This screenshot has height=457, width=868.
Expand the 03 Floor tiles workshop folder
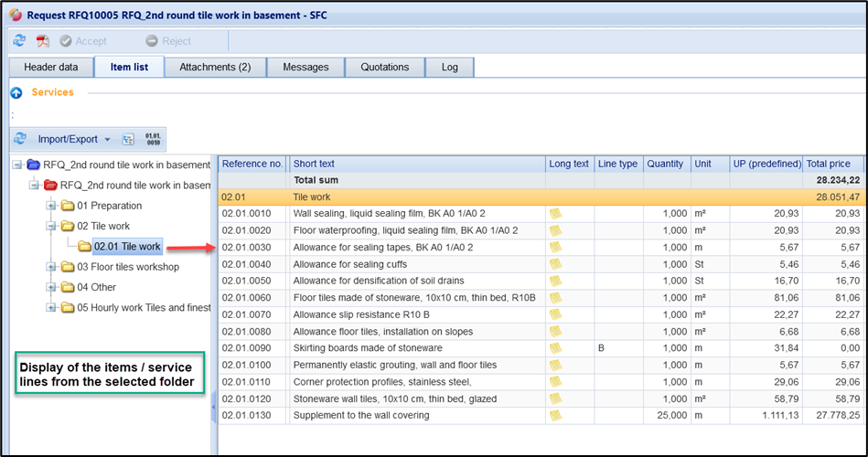pyautogui.click(x=51, y=267)
